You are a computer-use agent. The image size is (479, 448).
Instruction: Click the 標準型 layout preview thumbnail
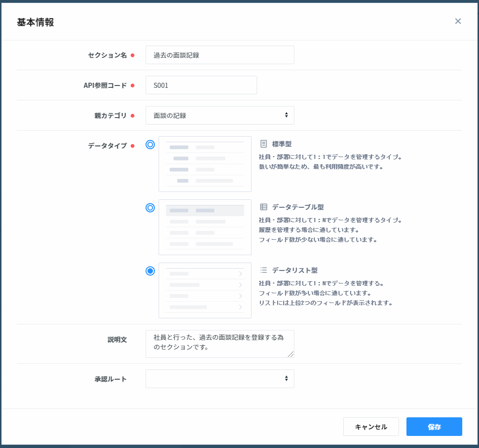205,164
